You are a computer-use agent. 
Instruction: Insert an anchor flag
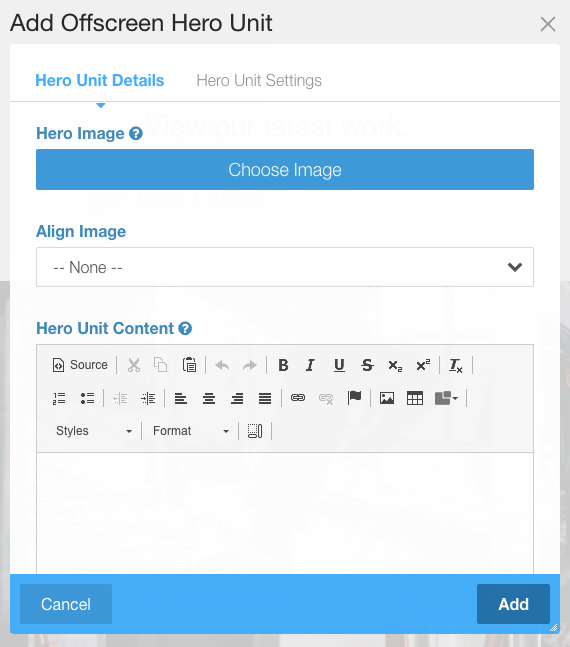(x=354, y=398)
